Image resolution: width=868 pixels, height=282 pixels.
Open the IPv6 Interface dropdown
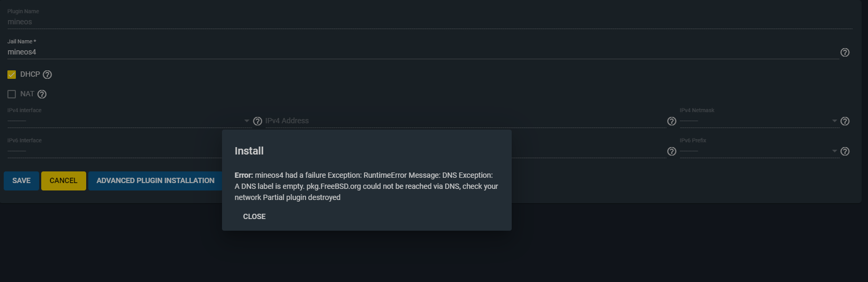(115, 151)
